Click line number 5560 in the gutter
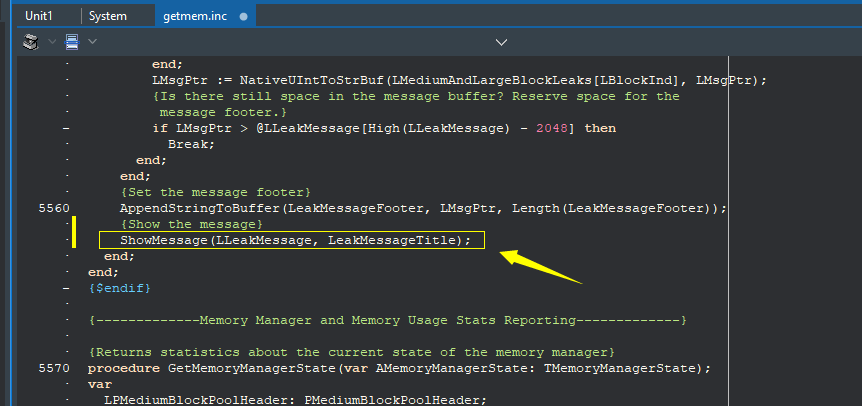This screenshot has height=406, width=862. (54, 209)
